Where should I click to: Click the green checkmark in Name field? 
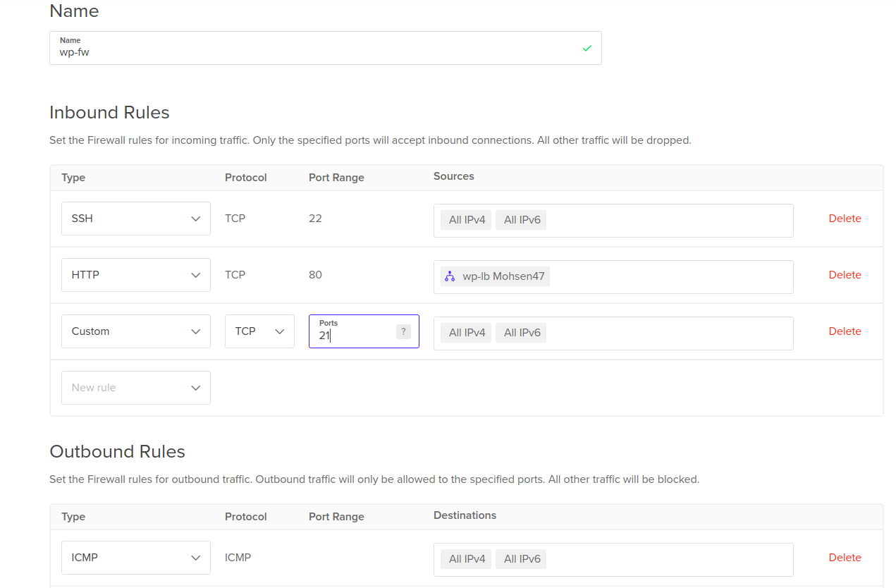click(x=587, y=49)
